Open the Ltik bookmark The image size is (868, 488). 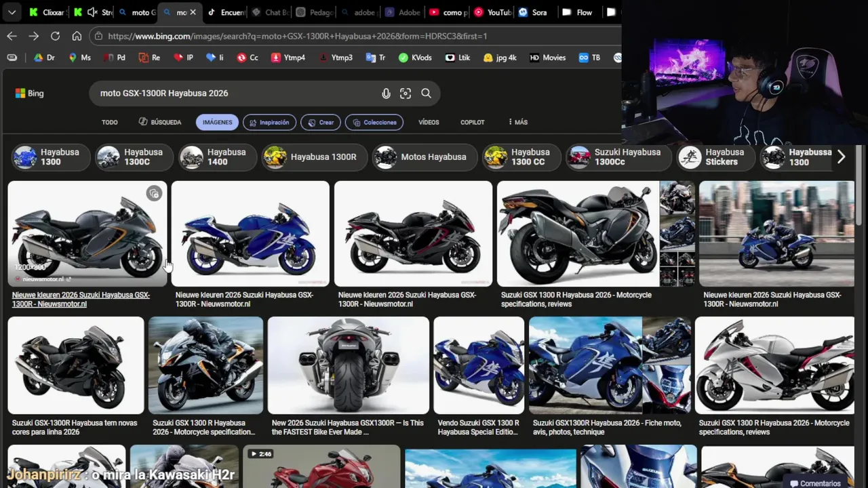tap(458, 58)
